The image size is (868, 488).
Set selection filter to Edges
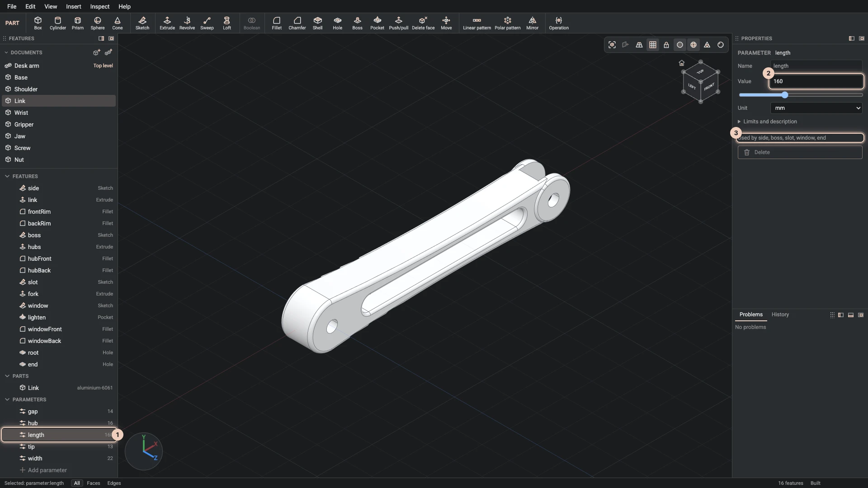[x=114, y=483]
